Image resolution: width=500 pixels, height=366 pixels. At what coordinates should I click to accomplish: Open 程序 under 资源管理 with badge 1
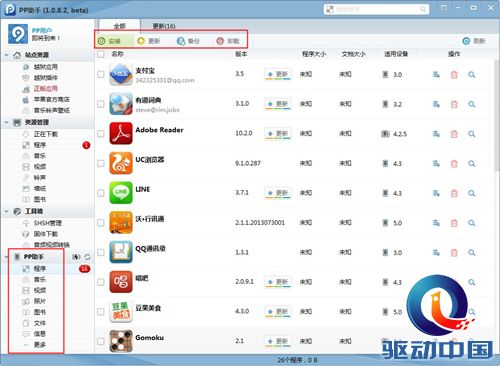pos(39,145)
